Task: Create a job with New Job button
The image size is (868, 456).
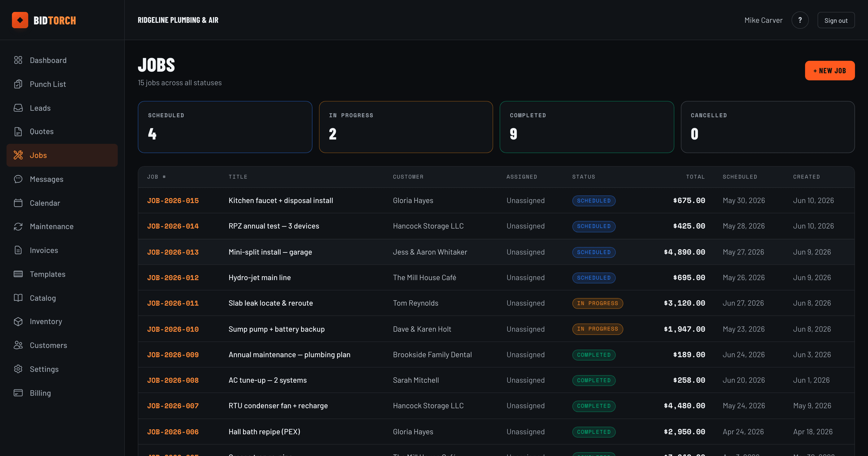Action: [x=829, y=71]
